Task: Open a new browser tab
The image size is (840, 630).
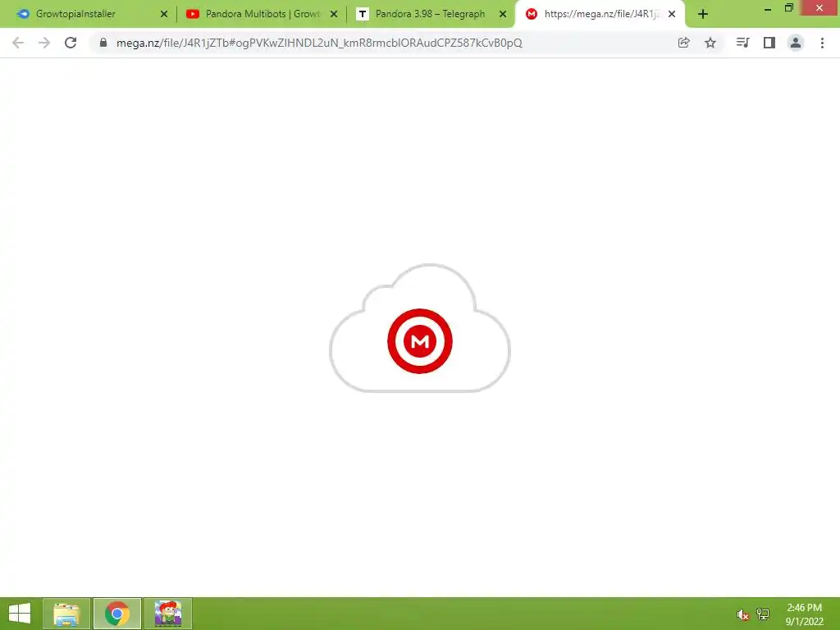Action: (x=703, y=15)
